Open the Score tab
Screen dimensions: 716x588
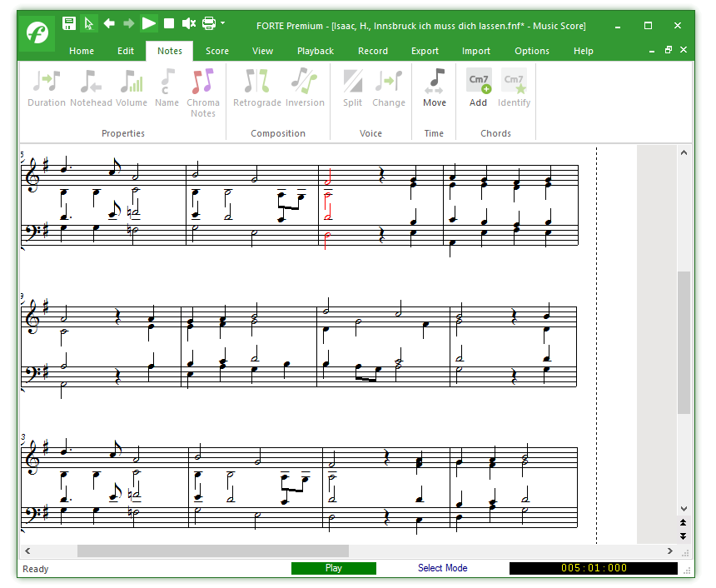217,51
